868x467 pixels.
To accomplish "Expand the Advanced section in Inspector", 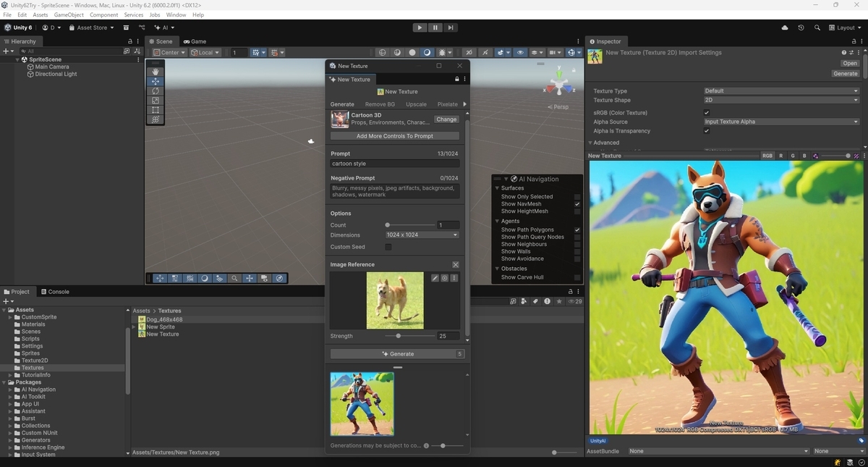I will coord(604,143).
